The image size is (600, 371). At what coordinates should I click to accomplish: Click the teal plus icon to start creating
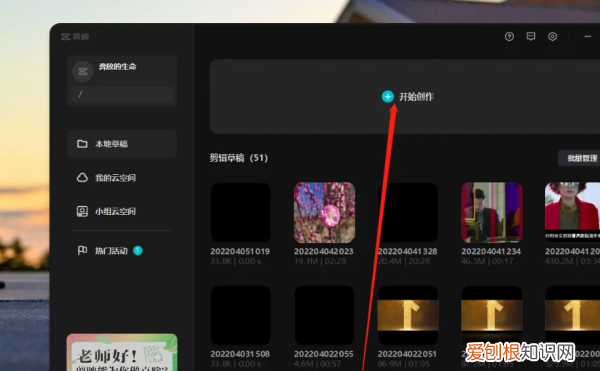[x=388, y=97]
